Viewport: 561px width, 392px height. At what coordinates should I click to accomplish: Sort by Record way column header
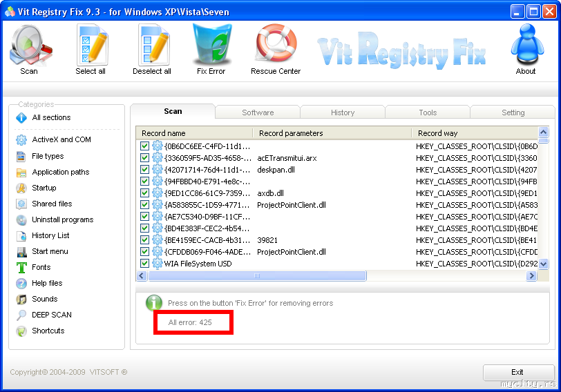tap(475, 133)
